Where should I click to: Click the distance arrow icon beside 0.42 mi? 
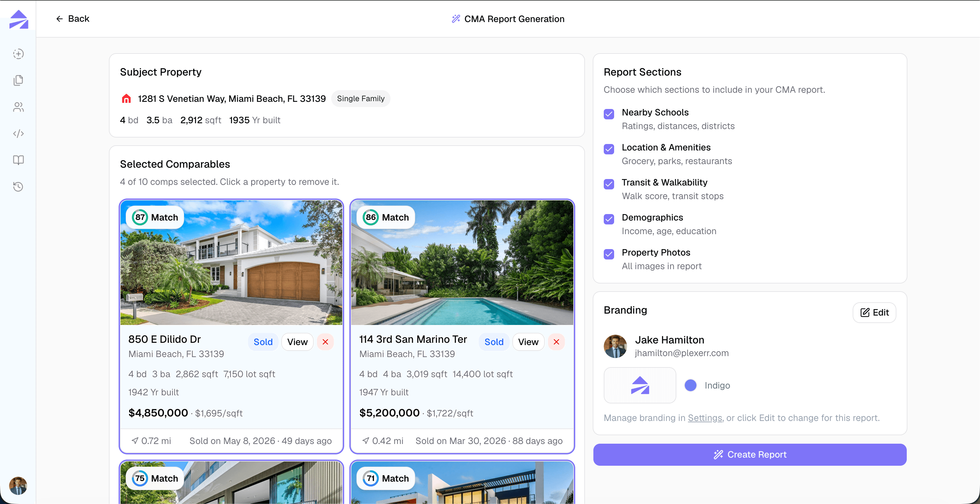pos(366,440)
